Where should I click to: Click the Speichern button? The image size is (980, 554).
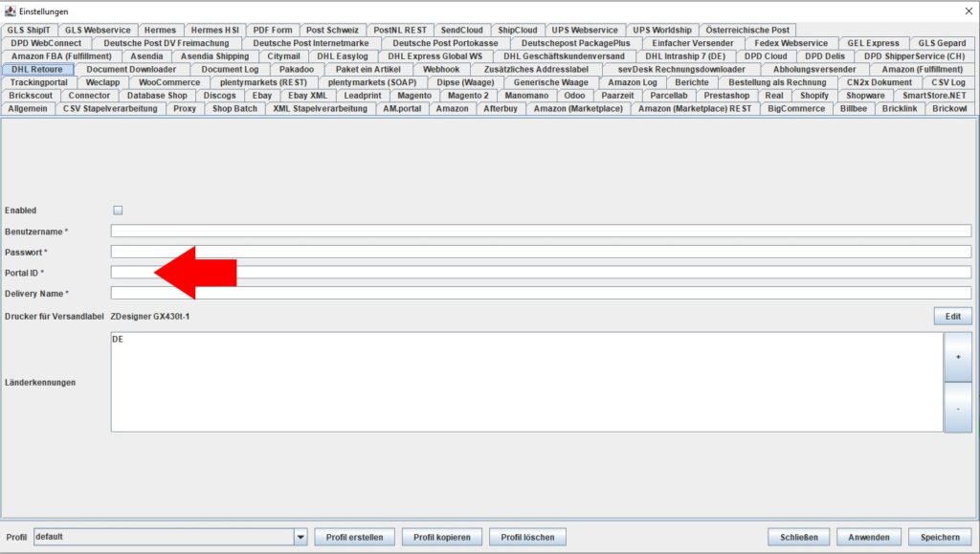point(940,537)
